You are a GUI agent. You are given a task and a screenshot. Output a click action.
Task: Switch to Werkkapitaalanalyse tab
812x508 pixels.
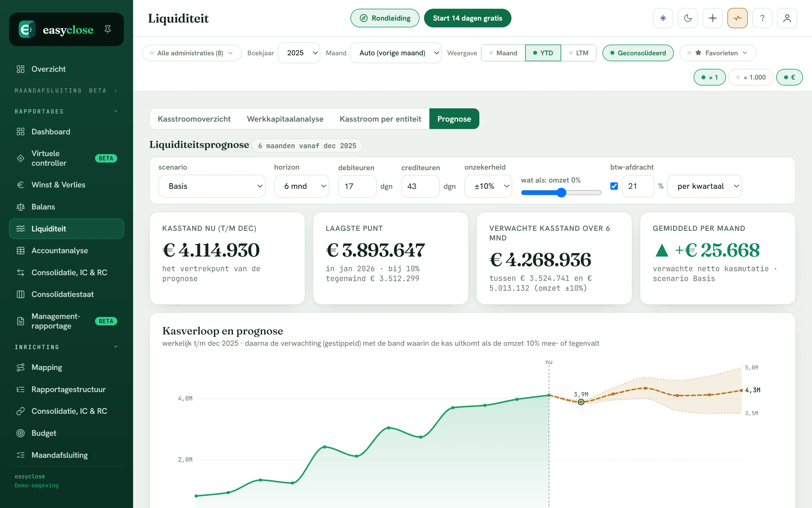[285, 119]
